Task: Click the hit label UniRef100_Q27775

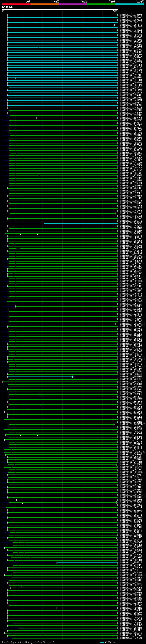Action: (131, 442)
